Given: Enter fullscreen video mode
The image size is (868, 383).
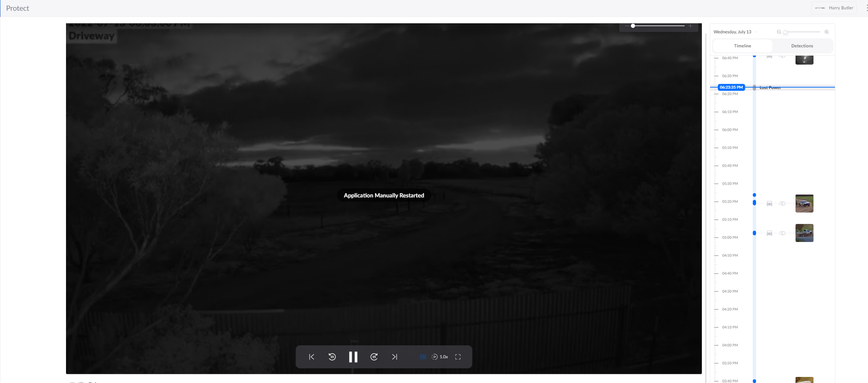Looking at the screenshot, I should coord(458,357).
